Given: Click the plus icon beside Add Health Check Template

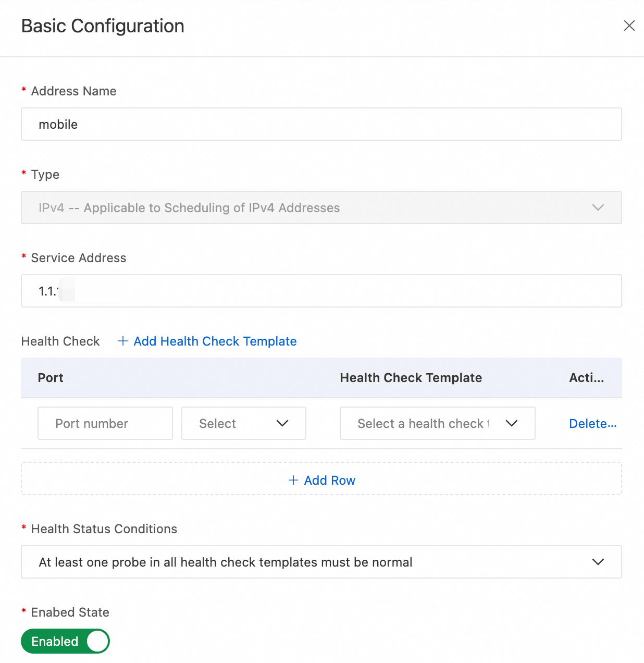Looking at the screenshot, I should 123,341.
